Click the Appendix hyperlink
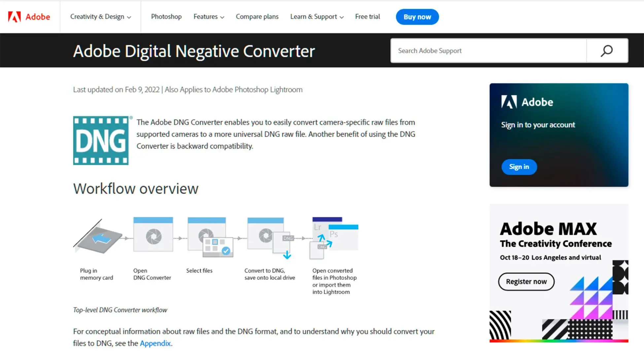Viewport: 644px width, 363px height. coord(155,343)
